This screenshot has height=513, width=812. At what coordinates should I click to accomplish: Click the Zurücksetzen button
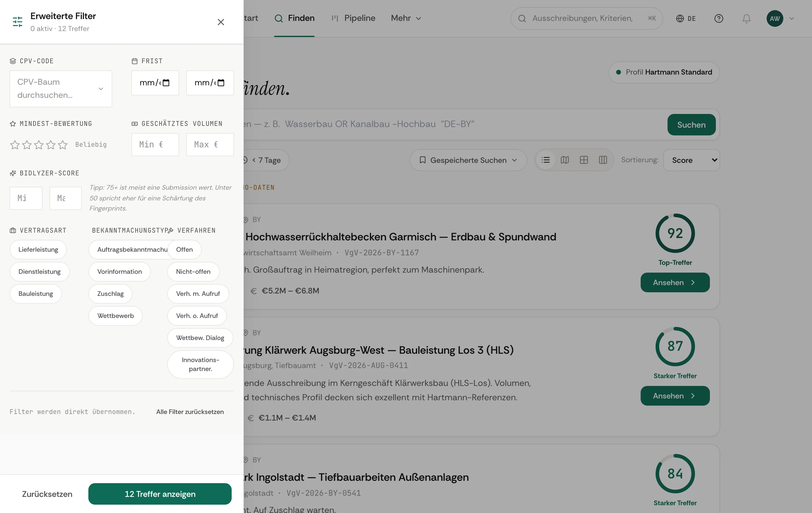(x=47, y=494)
